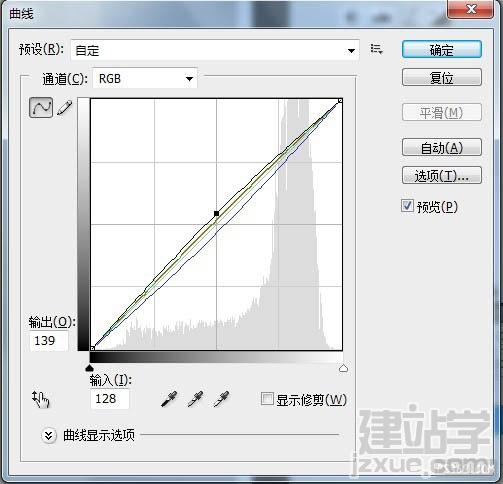The image size is (503, 484).
Task: Click the 自动(A) auto button
Action: (x=442, y=147)
